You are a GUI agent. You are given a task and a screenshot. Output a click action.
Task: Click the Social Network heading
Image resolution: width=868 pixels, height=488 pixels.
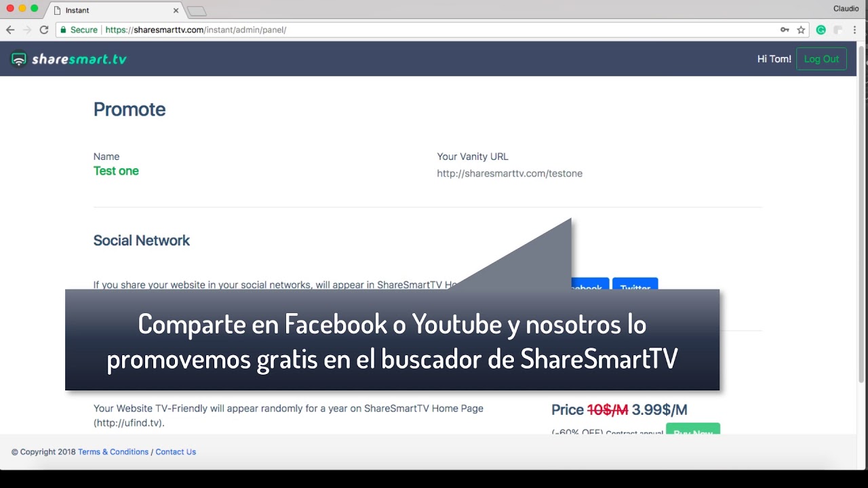[x=142, y=241]
